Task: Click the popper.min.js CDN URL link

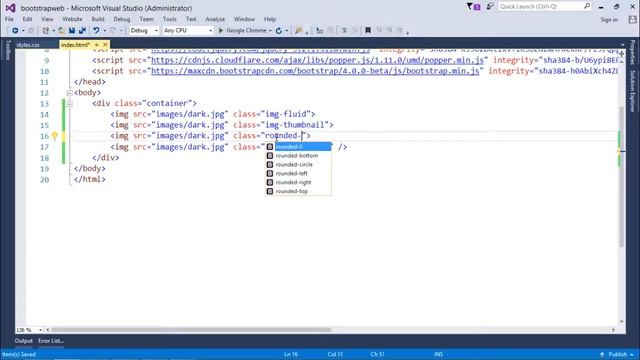Action: coord(317,60)
